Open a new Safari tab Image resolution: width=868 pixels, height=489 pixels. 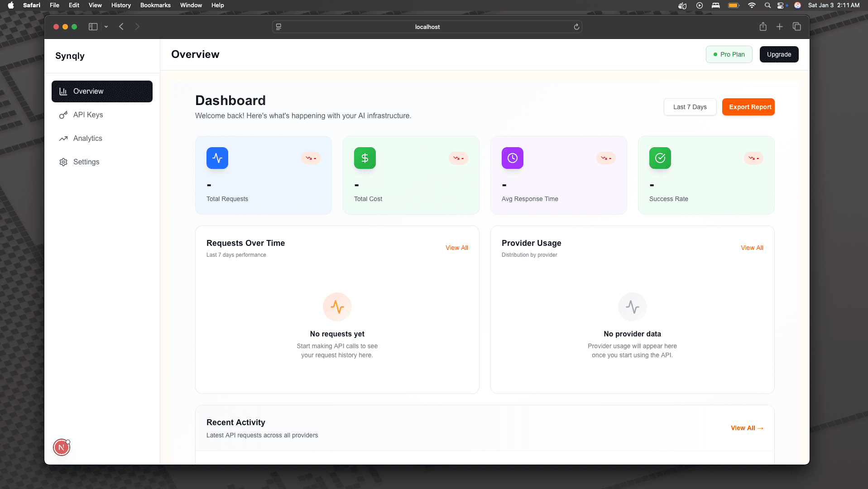coord(780,27)
